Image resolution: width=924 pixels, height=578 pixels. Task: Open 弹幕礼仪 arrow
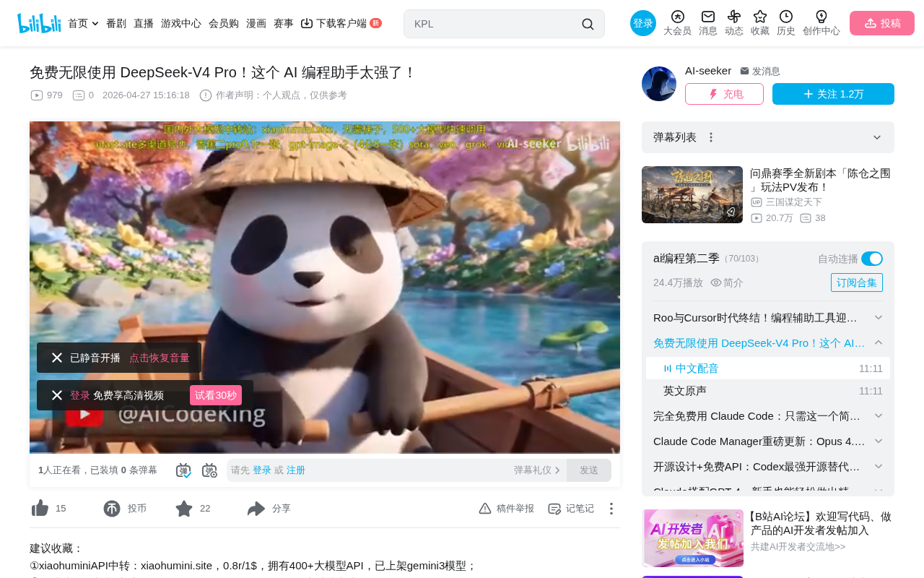(557, 470)
